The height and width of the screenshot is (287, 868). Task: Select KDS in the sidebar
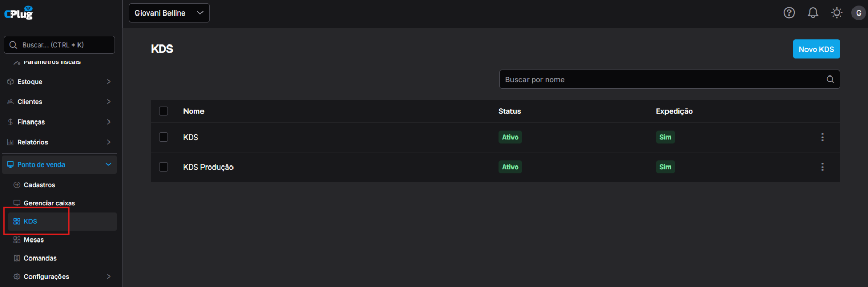click(x=30, y=221)
